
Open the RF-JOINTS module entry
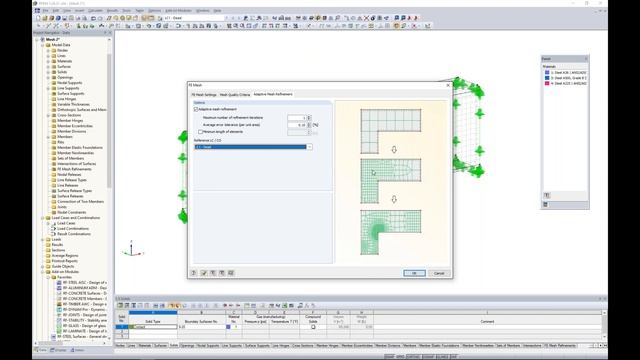click(x=84, y=315)
